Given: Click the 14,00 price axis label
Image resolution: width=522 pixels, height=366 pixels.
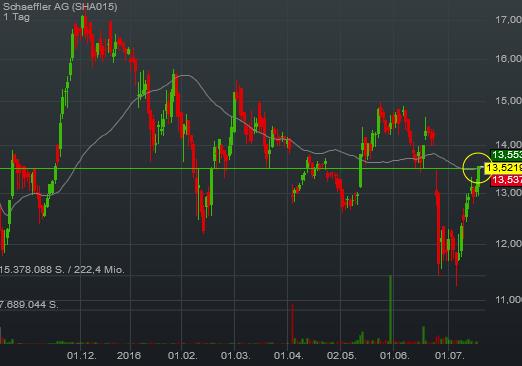Looking at the screenshot, I should pyautogui.click(x=508, y=145).
